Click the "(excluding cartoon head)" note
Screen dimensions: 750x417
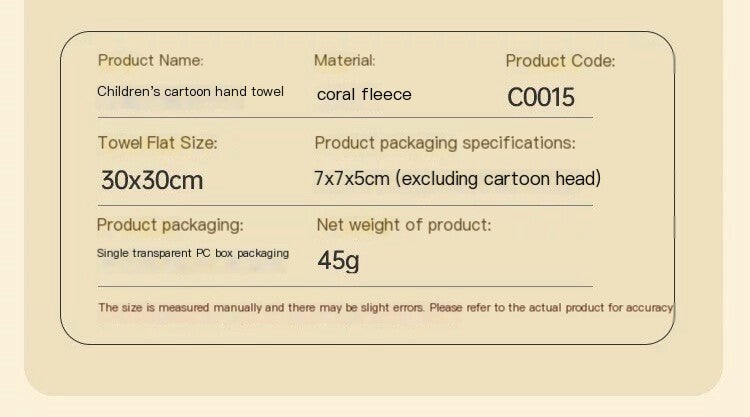(x=499, y=179)
